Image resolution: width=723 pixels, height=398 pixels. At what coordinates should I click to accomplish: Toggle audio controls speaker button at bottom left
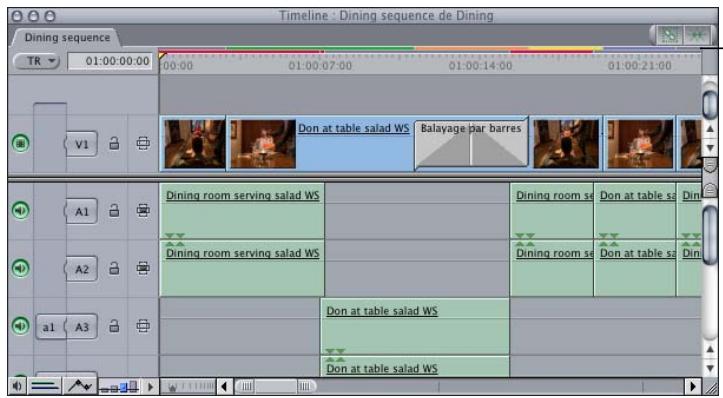click(x=18, y=386)
